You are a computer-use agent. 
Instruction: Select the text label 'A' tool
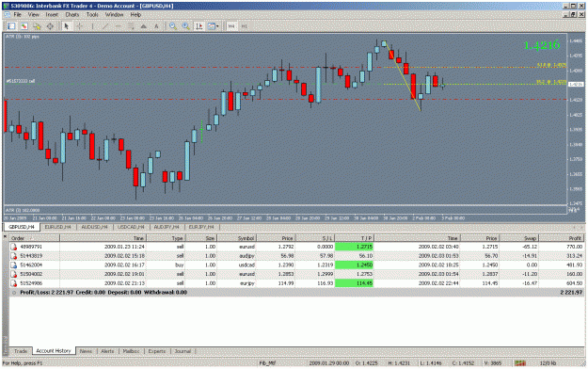click(156, 26)
